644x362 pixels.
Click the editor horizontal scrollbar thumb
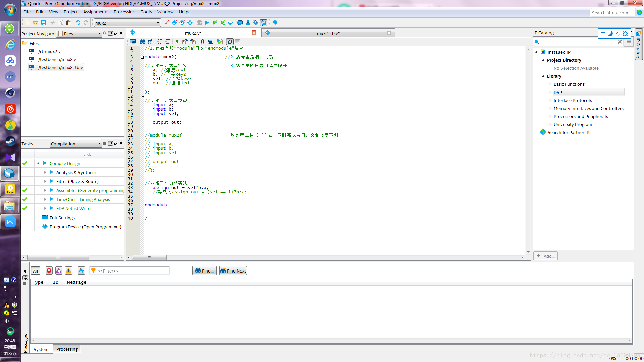click(x=149, y=257)
